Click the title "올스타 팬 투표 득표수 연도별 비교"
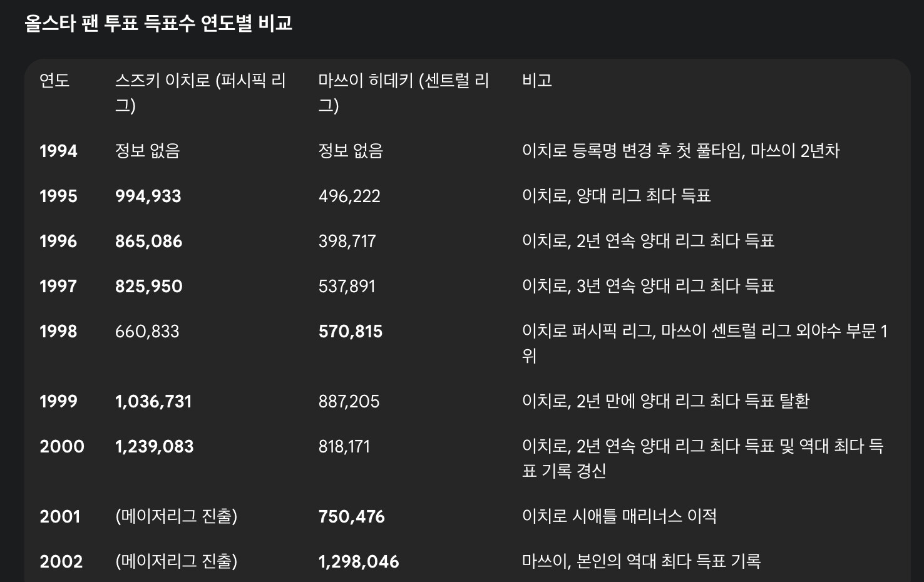The width and height of the screenshot is (924, 582). pyautogui.click(x=158, y=24)
